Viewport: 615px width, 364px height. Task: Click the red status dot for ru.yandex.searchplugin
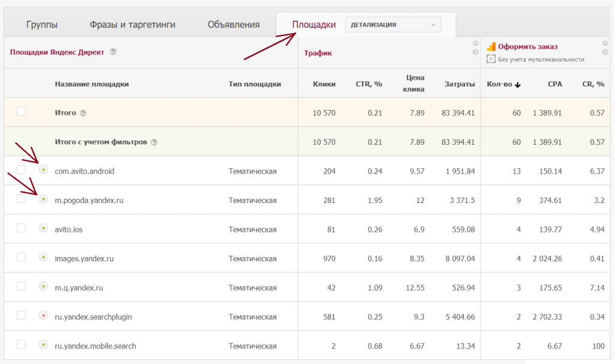tap(43, 315)
